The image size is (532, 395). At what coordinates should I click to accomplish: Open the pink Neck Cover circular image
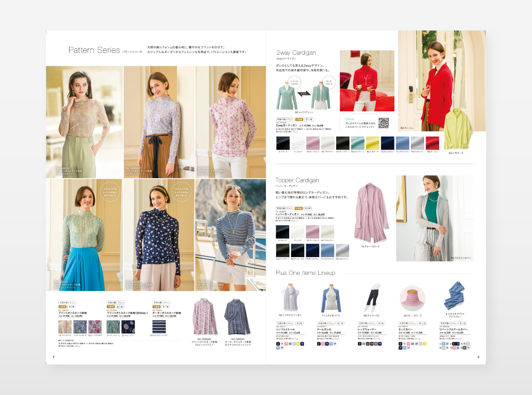[412, 297]
